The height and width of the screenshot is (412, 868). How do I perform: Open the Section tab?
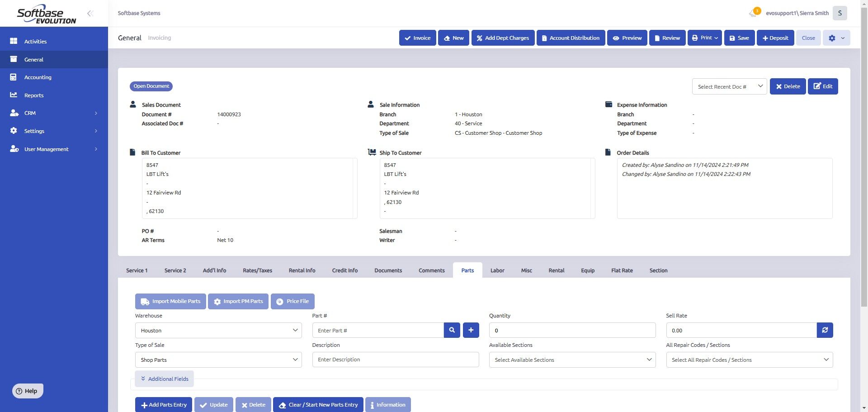[658, 270]
